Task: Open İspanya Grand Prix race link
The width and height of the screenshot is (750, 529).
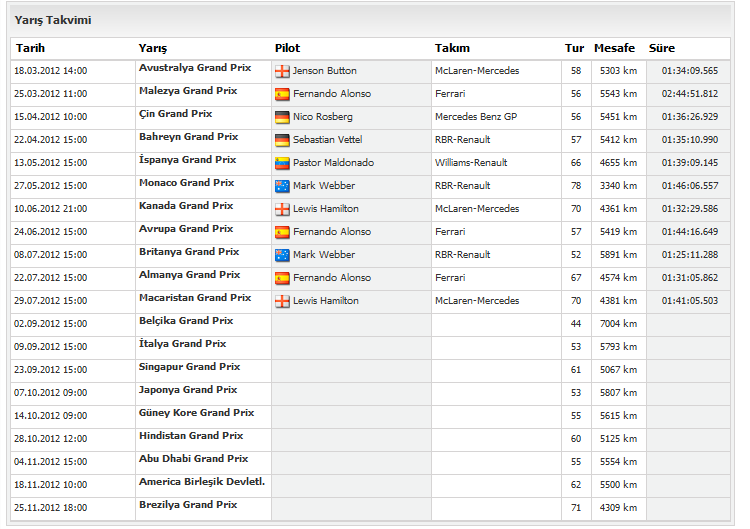Action: point(188,160)
